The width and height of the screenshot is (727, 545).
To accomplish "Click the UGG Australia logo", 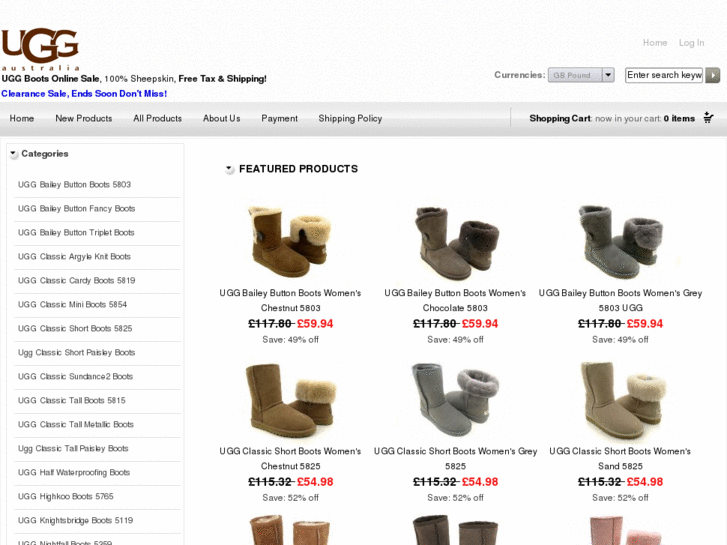I will click(x=40, y=49).
